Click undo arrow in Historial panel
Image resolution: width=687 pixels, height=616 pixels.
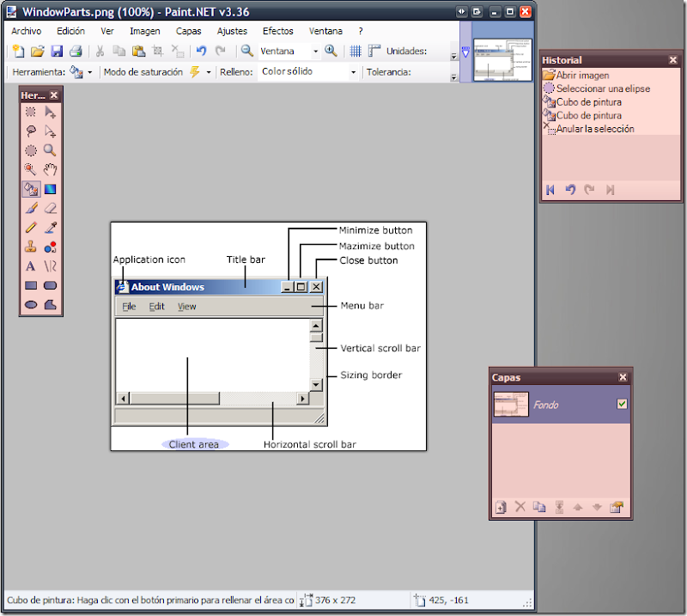(570, 190)
